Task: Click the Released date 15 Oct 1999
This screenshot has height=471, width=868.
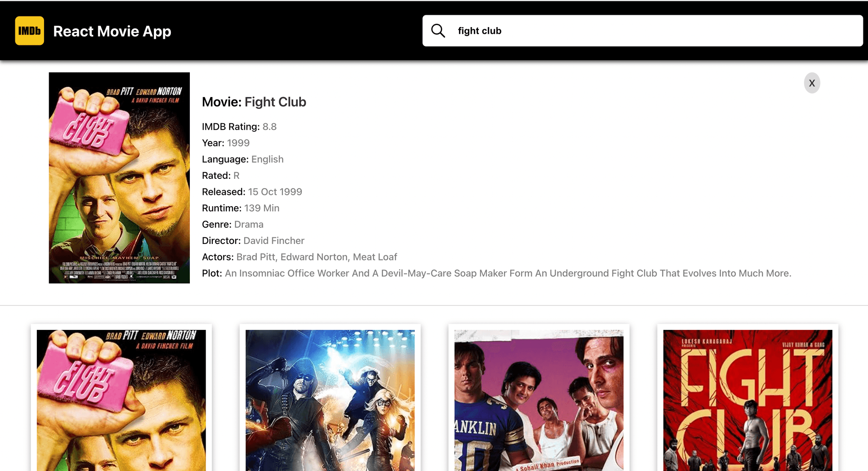Action: pyautogui.click(x=275, y=192)
